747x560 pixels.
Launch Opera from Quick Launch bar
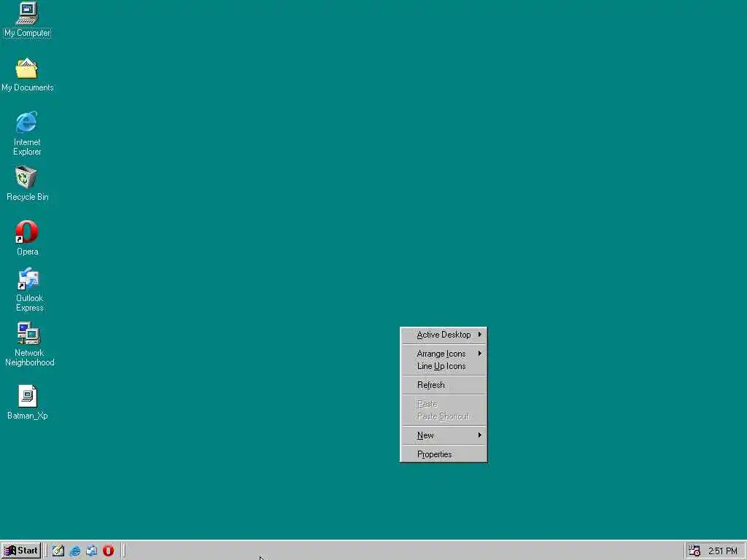pos(108,551)
